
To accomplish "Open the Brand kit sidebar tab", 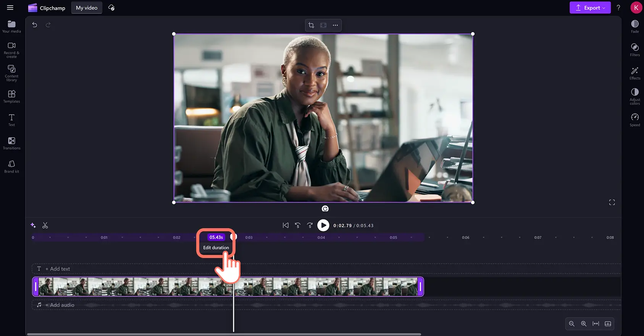I will click(11, 166).
